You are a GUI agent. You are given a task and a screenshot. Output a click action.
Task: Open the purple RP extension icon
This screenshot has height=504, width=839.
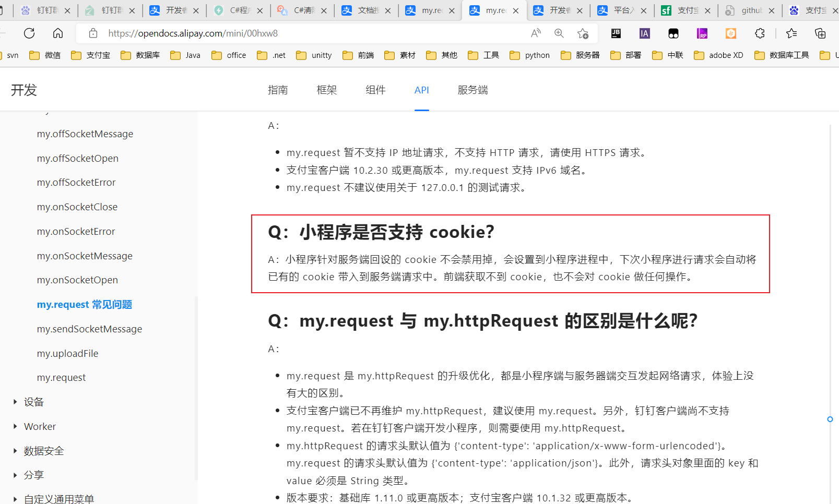(x=702, y=33)
